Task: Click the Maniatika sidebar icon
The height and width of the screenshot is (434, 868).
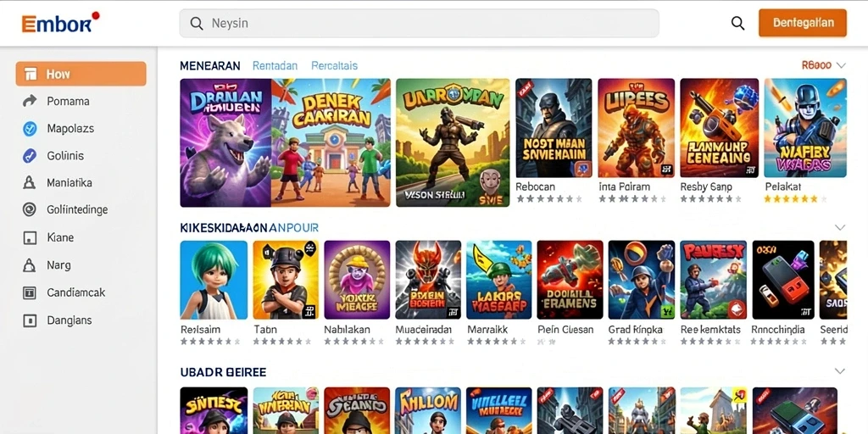Action: coord(30,183)
